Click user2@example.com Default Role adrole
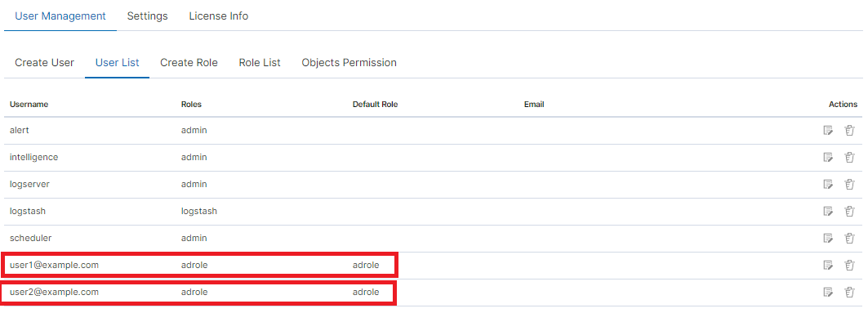Screen dimensions: 868x313 [x=366, y=292]
